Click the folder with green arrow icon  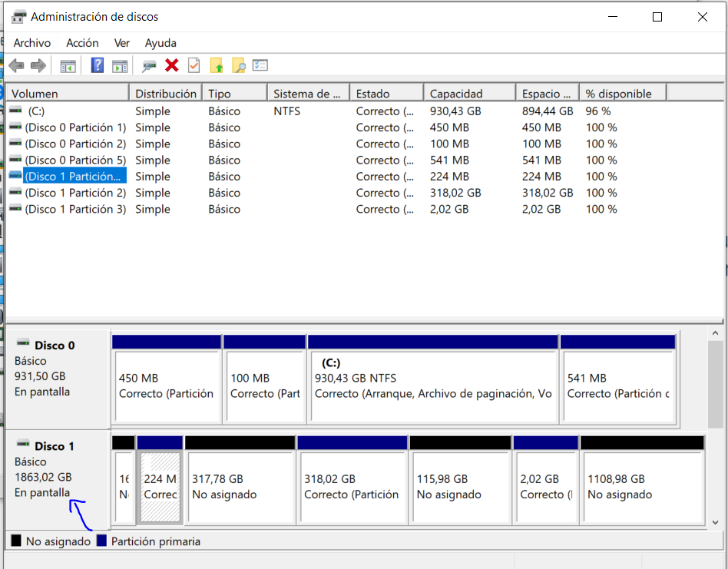(217, 65)
